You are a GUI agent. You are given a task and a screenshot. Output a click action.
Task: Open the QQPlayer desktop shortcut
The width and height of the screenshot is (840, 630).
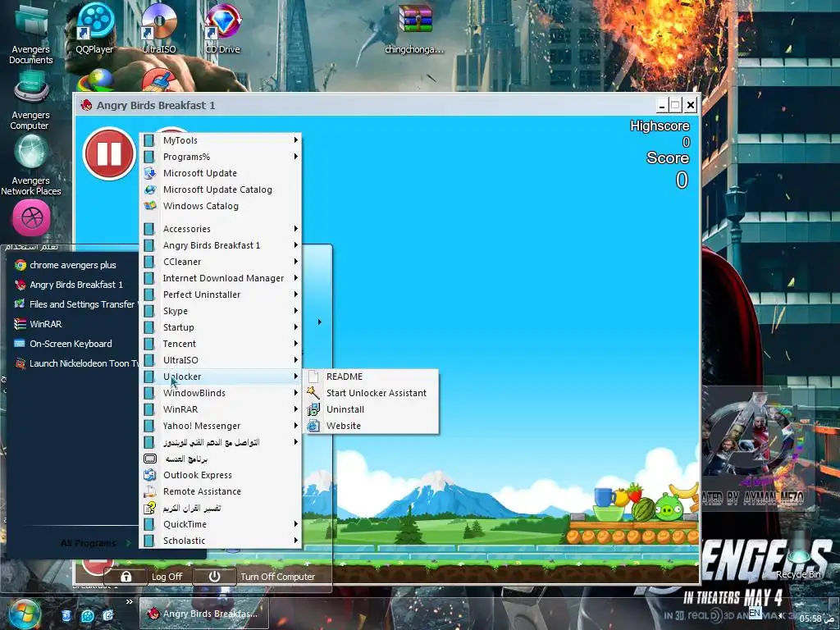pos(95,29)
